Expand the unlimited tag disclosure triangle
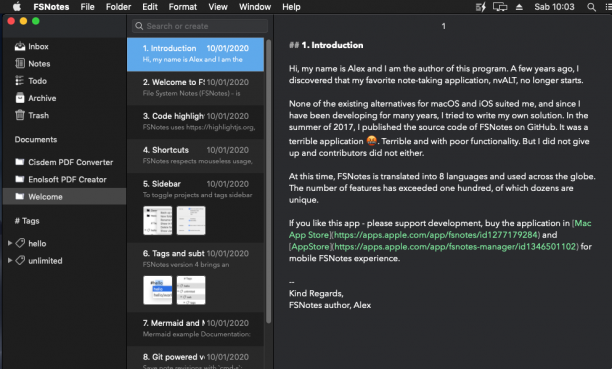Viewport: 612px width, 369px height. [x=10, y=260]
